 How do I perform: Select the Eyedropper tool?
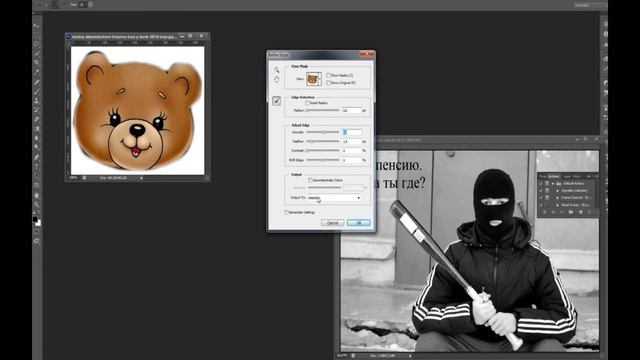(x=37, y=72)
